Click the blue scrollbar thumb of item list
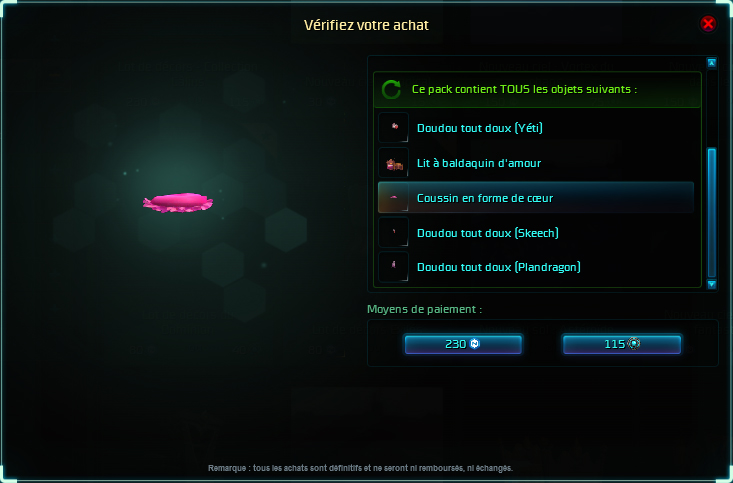 tap(711, 213)
